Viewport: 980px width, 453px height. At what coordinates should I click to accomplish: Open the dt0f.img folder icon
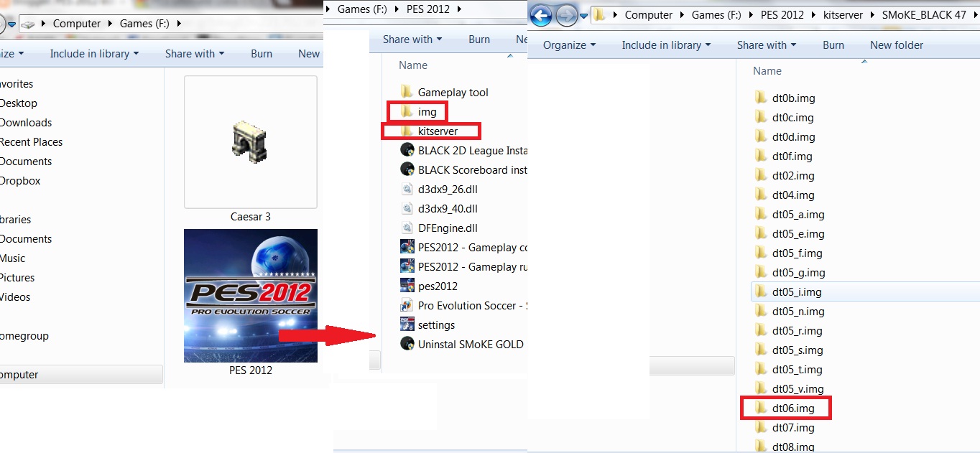[762, 156]
